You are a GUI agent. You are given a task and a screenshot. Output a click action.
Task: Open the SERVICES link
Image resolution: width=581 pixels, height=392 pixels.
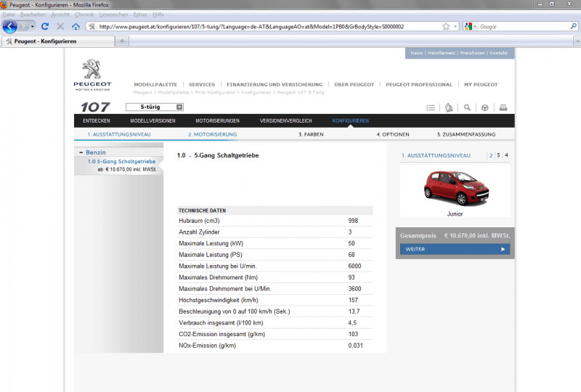(x=202, y=84)
